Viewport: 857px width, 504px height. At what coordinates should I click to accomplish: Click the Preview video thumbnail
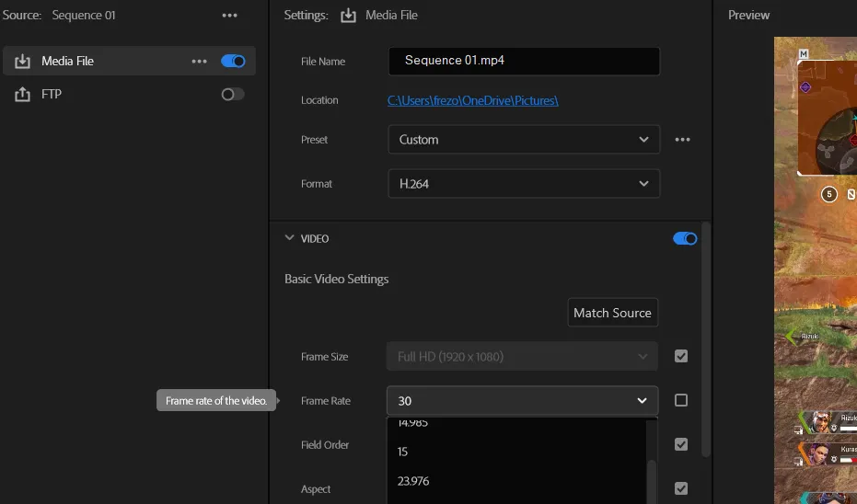(x=816, y=270)
